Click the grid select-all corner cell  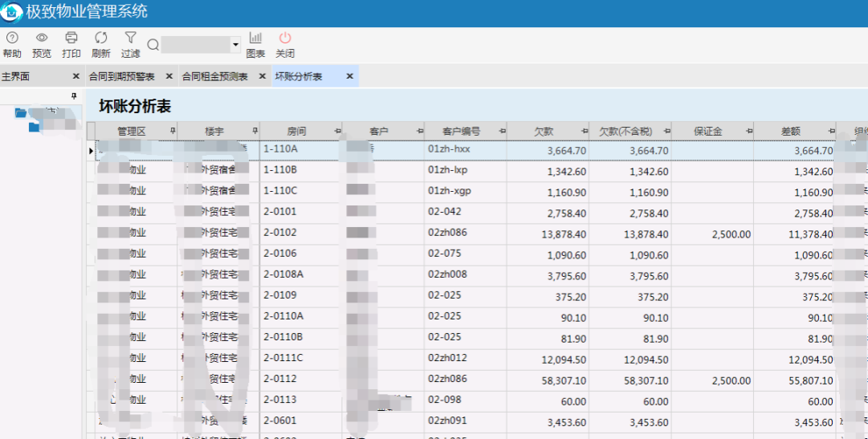point(92,131)
